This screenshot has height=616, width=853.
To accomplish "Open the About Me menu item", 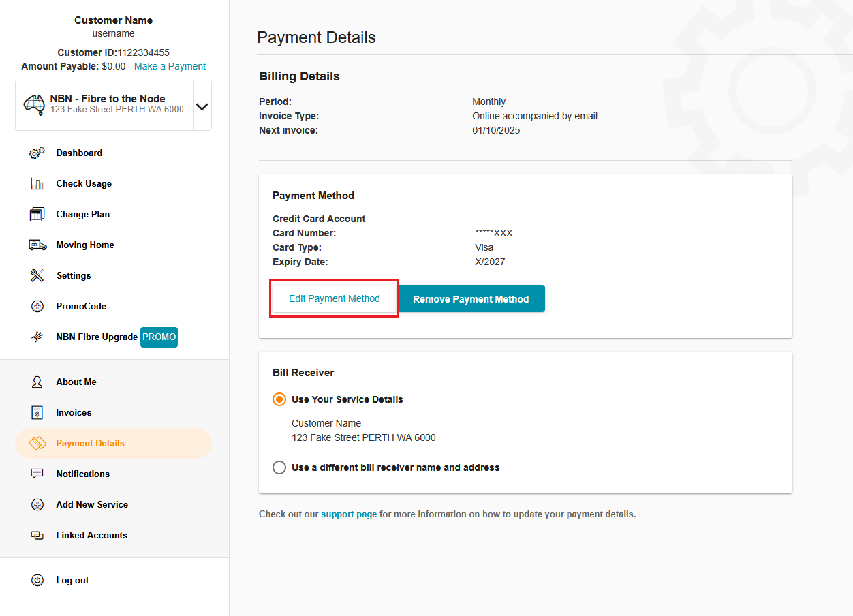I will coord(76,382).
